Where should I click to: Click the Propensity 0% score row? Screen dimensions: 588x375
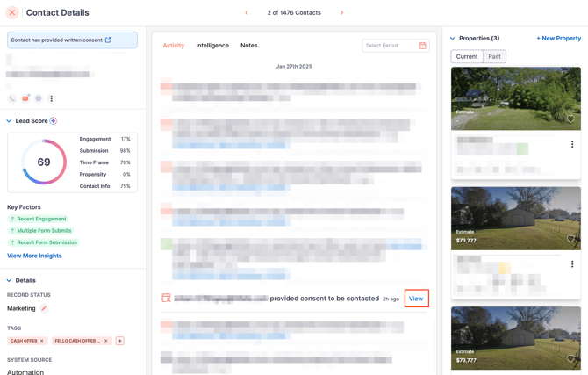[x=105, y=174]
